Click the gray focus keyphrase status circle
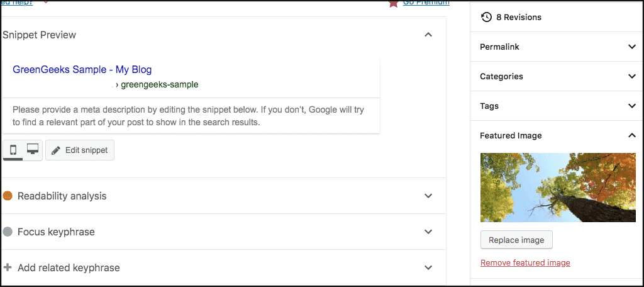This screenshot has height=287, width=644. point(8,232)
